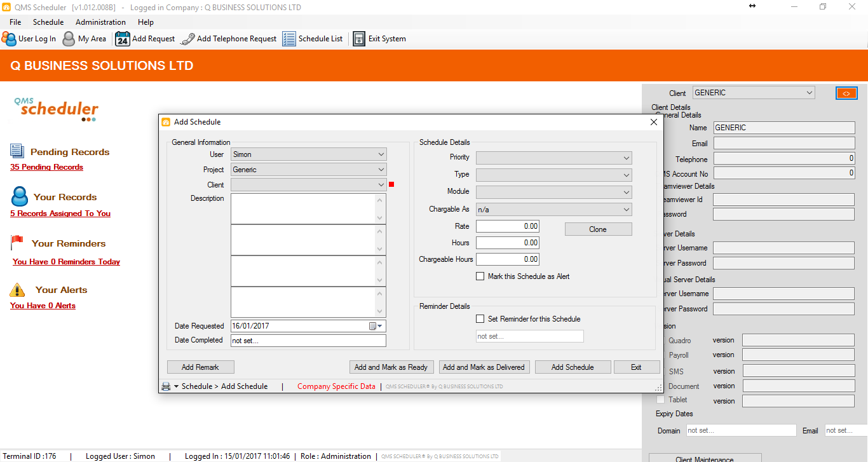Click the orange toggle button beside Client dropdown
The image size is (868, 462).
(x=846, y=93)
